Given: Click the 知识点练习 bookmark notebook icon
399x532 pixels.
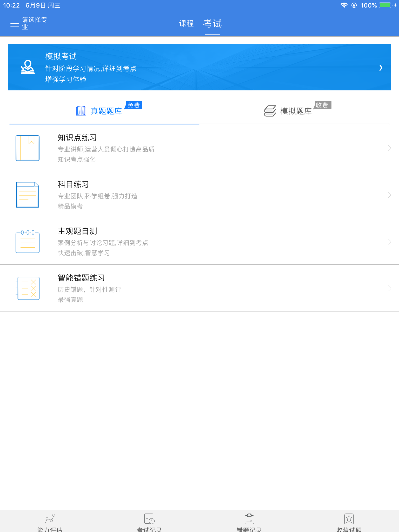Looking at the screenshot, I should tap(28, 148).
